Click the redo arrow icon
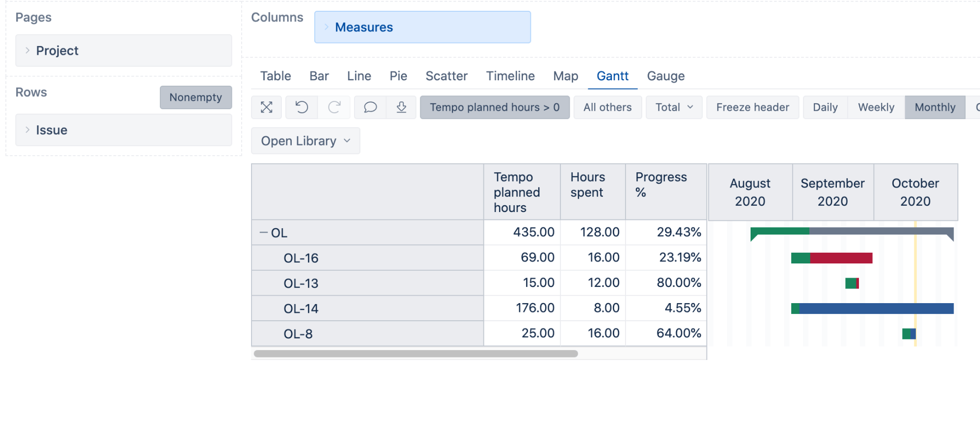This screenshot has width=980, height=428. (334, 107)
